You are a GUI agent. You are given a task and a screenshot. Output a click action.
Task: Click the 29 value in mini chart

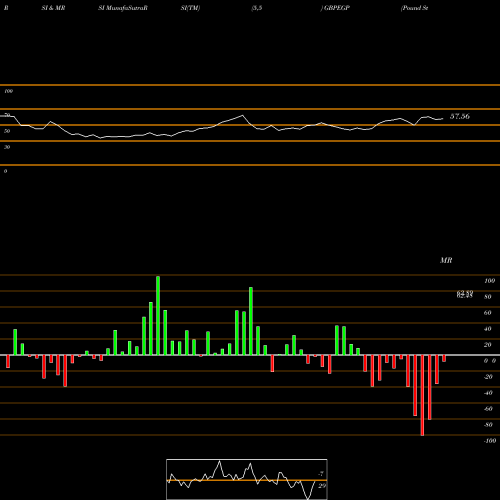point(322,486)
